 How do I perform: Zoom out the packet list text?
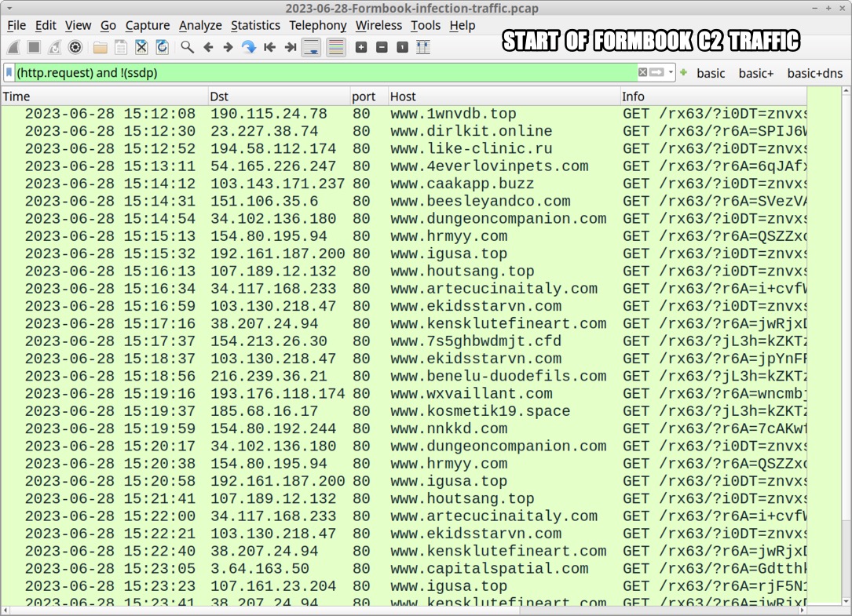point(382,47)
